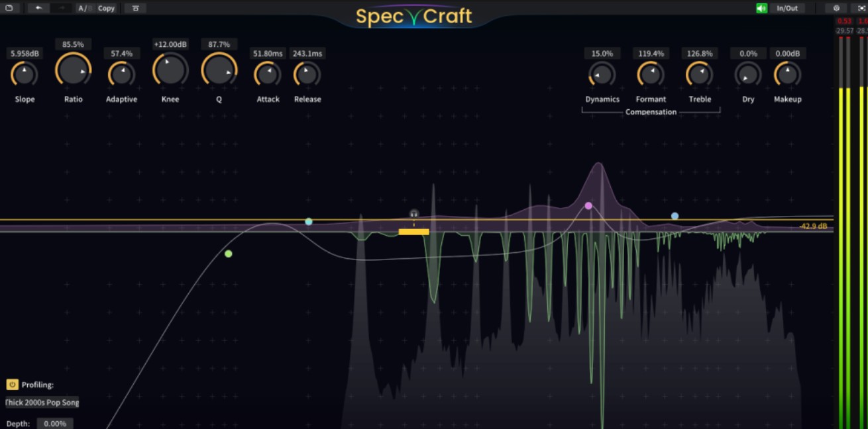Image resolution: width=868 pixels, height=429 pixels.
Task: Click the Attack value 51.80ms
Action: pos(268,54)
